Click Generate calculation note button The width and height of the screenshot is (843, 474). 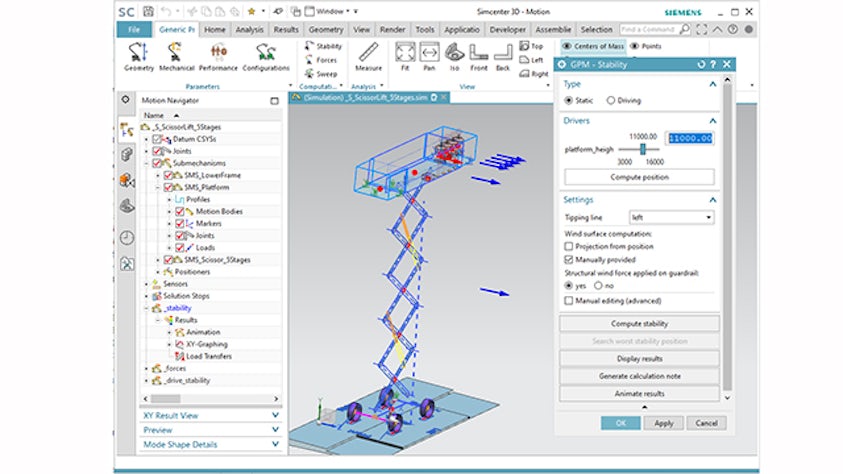coord(639,376)
